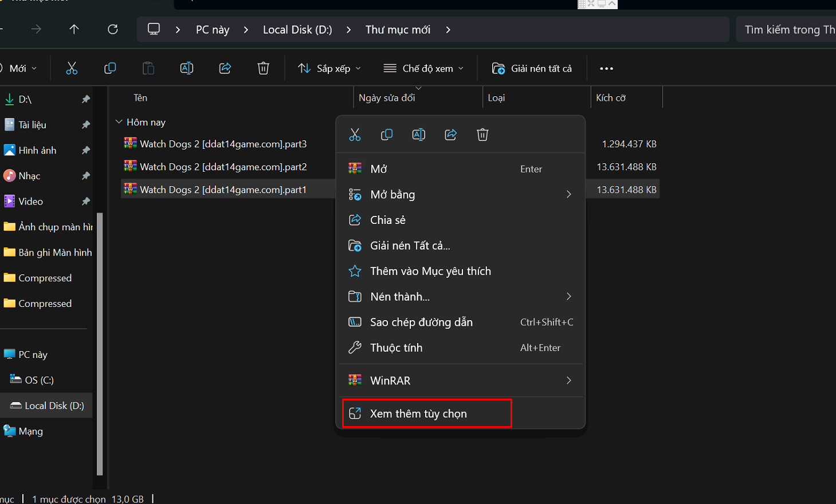The image size is (836, 504).
Task: Click Local Disk (D:) in the address bar
Action: pyautogui.click(x=297, y=29)
